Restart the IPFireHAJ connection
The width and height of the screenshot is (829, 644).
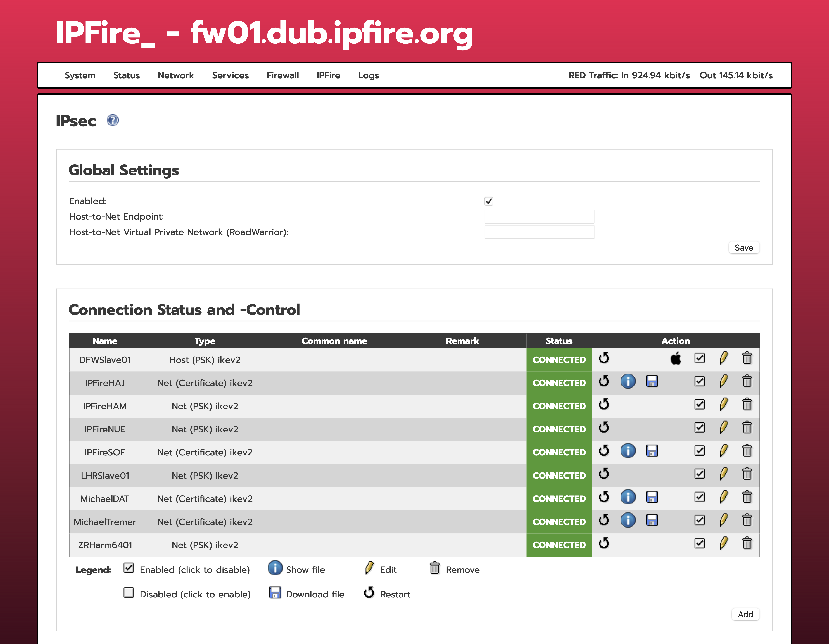pos(604,381)
